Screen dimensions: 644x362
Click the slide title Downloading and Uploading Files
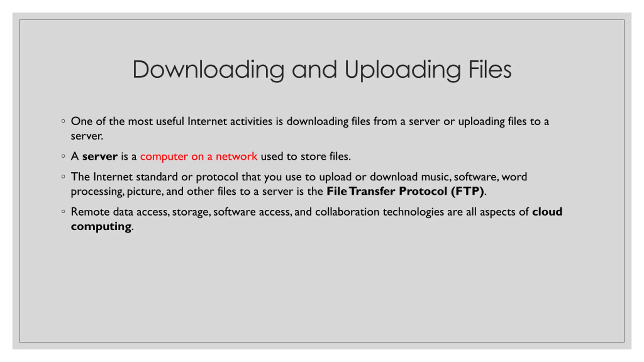click(322, 70)
